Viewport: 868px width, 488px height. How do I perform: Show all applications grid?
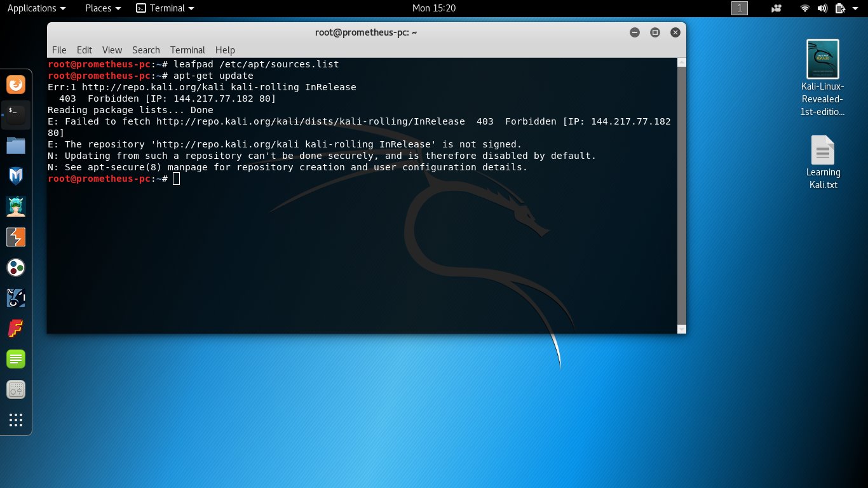tap(16, 420)
